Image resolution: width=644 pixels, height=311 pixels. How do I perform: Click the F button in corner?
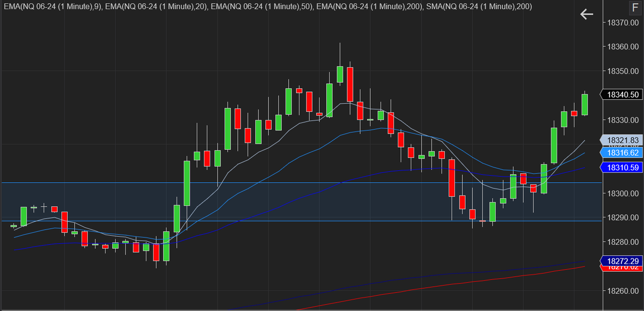point(635,8)
